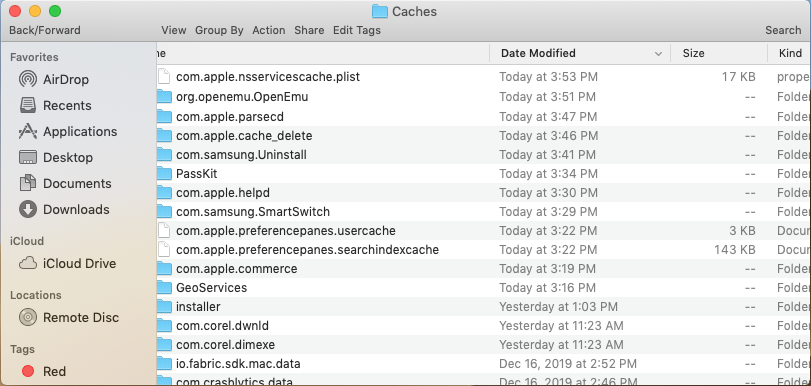Image resolution: width=811 pixels, height=386 pixels.
Task: Open the Action toolbar menu
Action: 269,30
